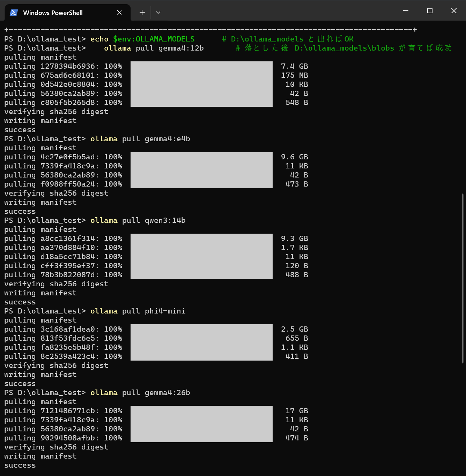
Task: Click the 'ollama pull qwen3:14b' command
Action: pos(138,220)
